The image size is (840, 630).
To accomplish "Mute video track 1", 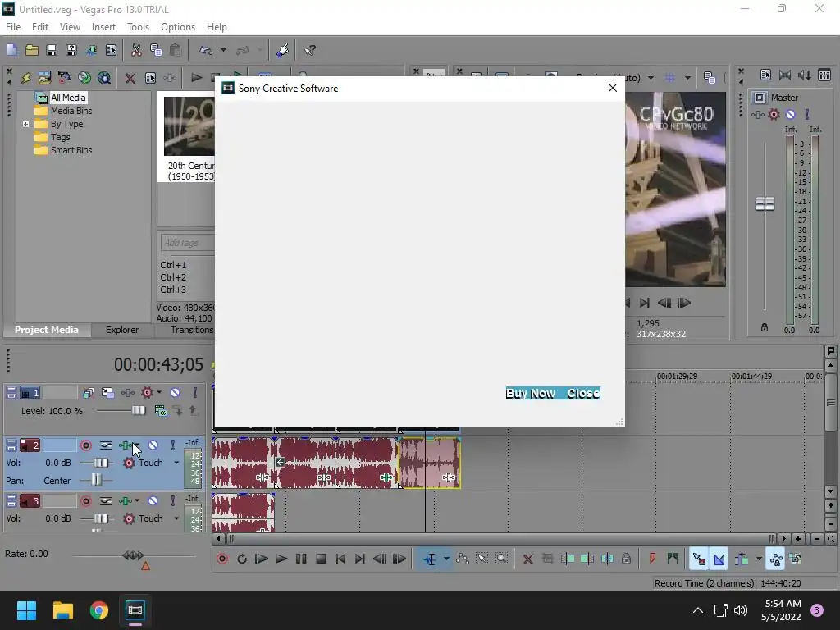I will coord(176,393).
